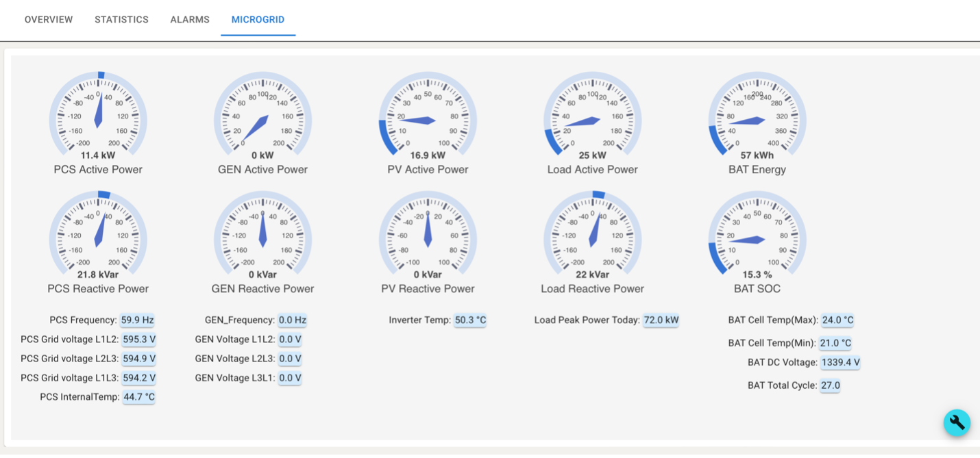980x458 pixels.
Task: Click the BAT Energy gauge dial
Action: [x=757, y=118]
